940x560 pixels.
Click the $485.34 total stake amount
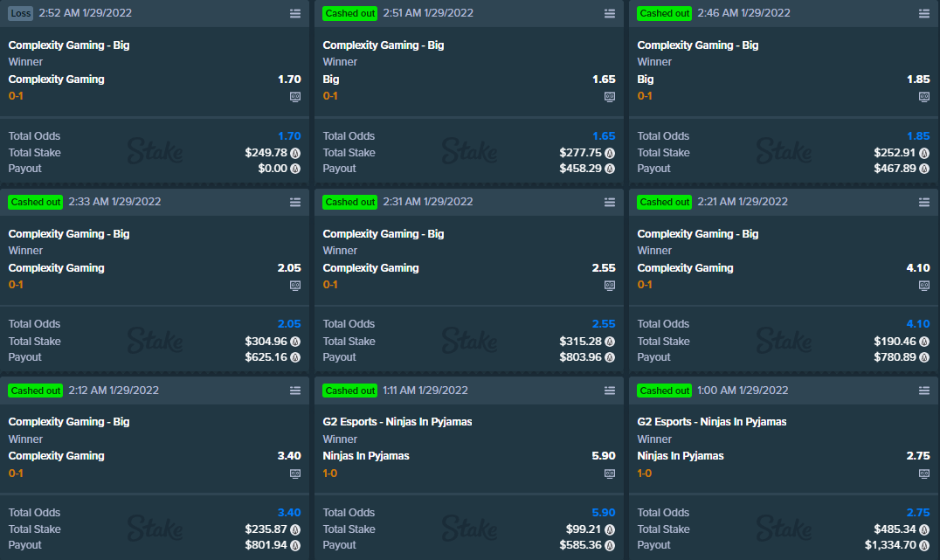[x=895, y=529]
